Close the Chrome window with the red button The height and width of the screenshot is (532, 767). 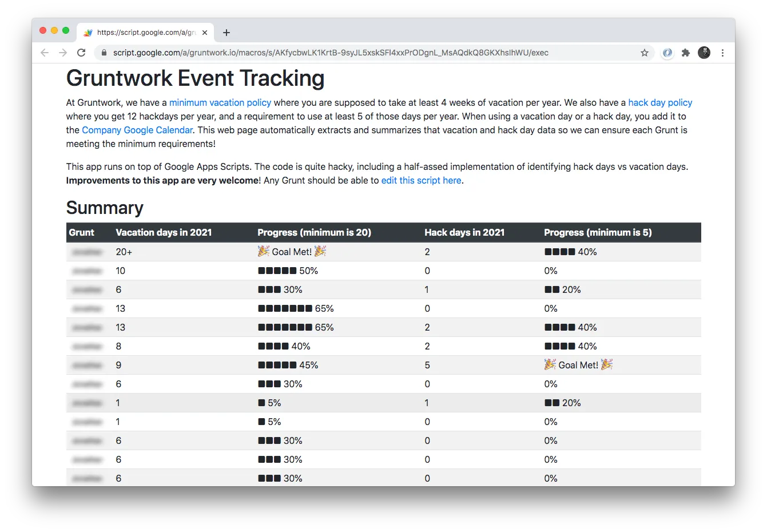coord(43,30)
